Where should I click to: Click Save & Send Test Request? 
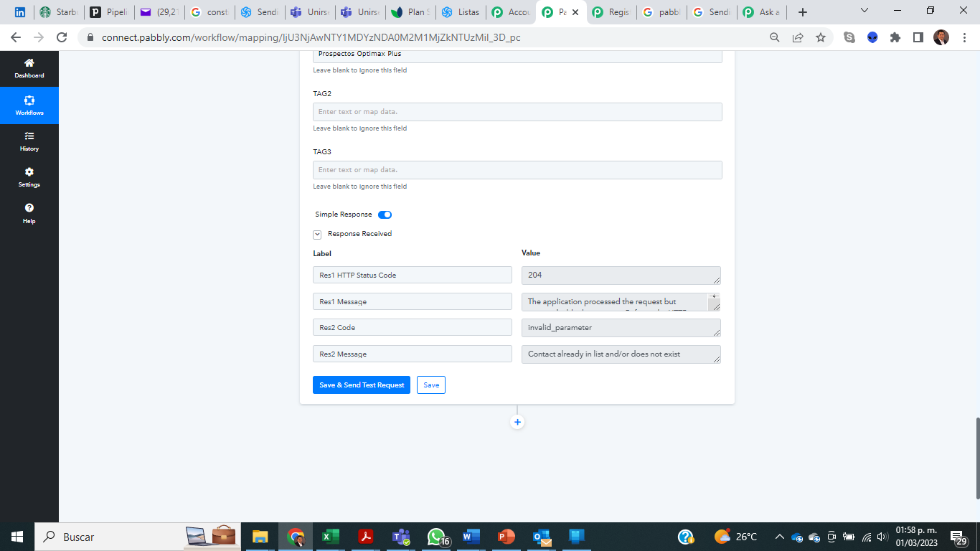362,385
